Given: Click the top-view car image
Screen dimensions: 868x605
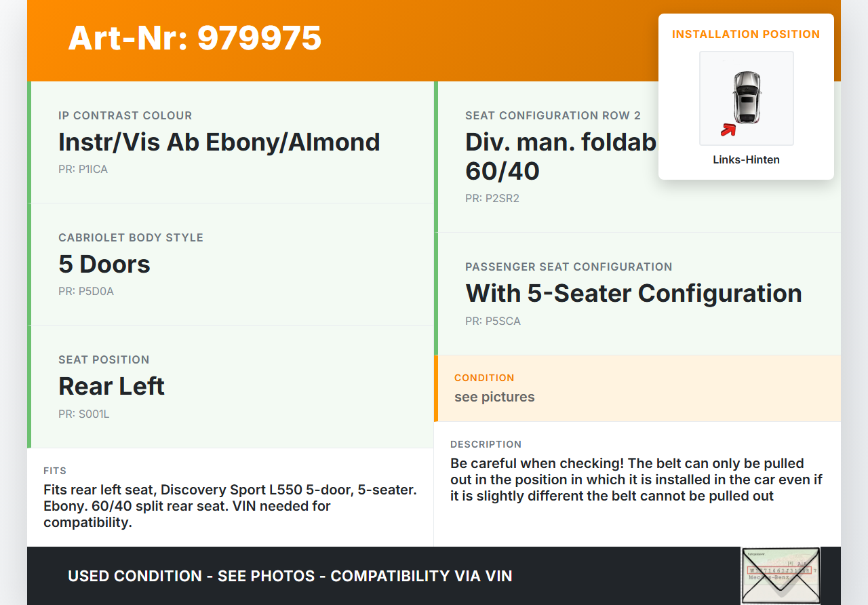Looking at the screenshot, I should tap(747, 97).
